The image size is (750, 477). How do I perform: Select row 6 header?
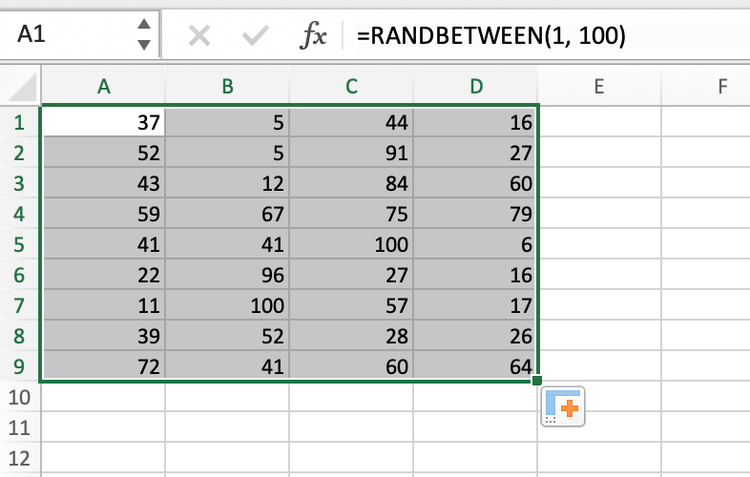coord(20,275)
